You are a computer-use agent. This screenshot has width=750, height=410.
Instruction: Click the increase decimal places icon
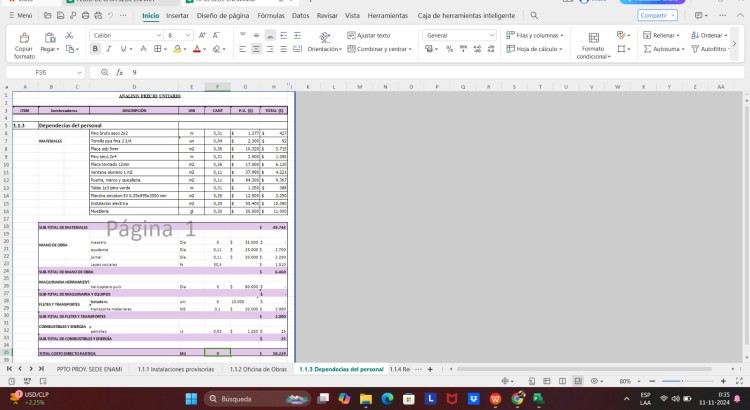(x=477, y=49)
